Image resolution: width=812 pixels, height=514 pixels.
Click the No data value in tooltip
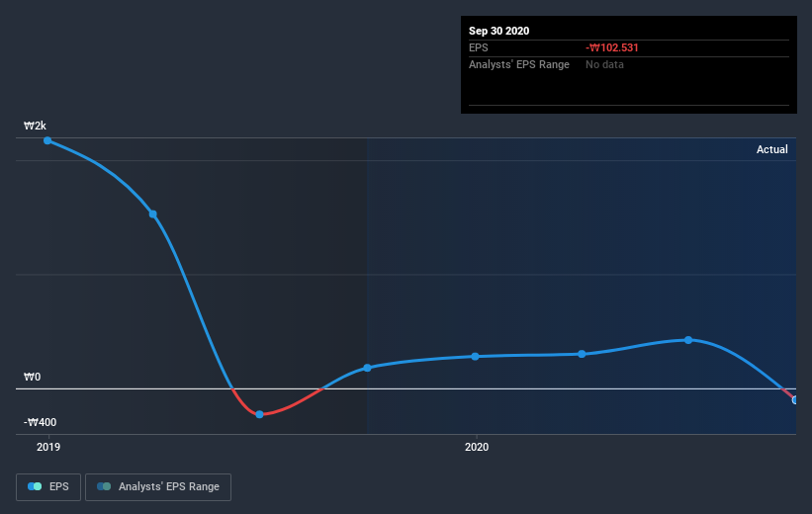coord(604,64)
